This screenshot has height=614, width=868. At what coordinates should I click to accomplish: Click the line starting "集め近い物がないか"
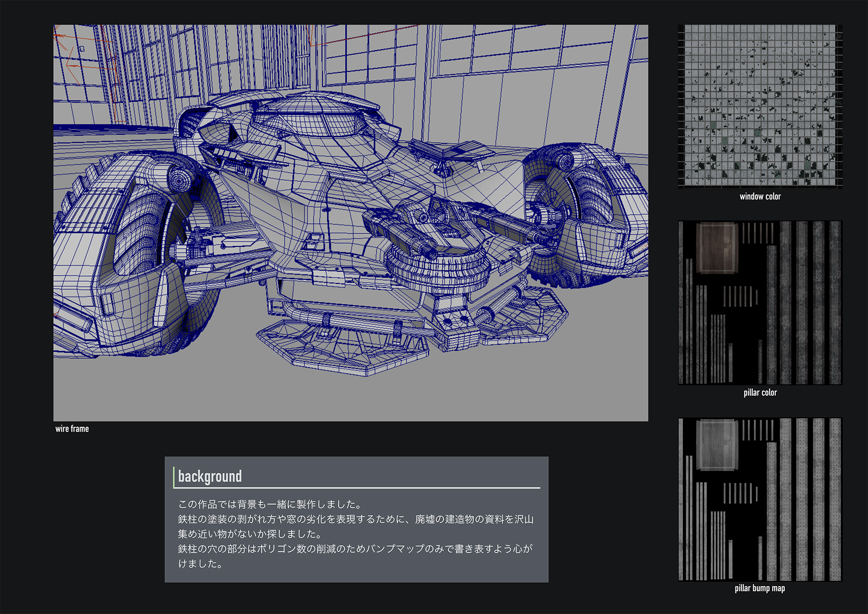tap(250, 534)
